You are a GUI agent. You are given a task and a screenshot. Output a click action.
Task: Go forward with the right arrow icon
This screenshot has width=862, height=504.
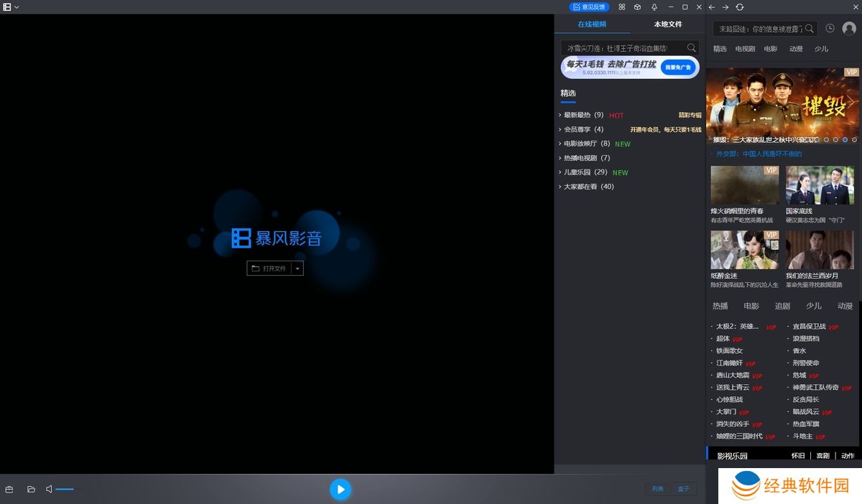[726, 6]
